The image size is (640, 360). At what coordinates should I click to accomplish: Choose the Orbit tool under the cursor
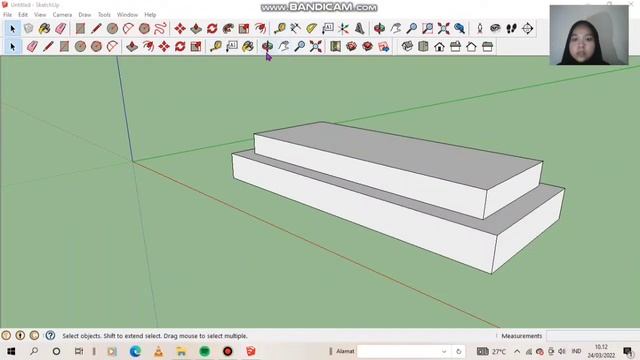click(267, 46)
